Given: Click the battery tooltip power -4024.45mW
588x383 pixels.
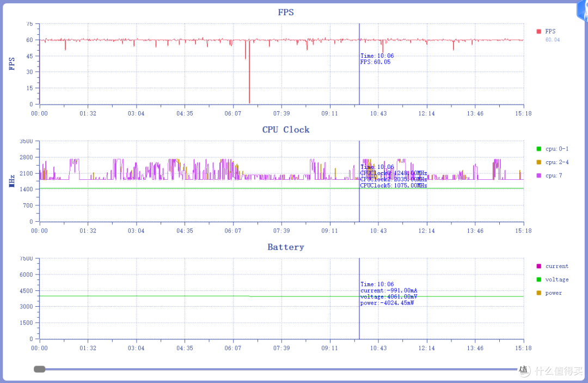Looking at the screenshot, I should pos(388,303).
